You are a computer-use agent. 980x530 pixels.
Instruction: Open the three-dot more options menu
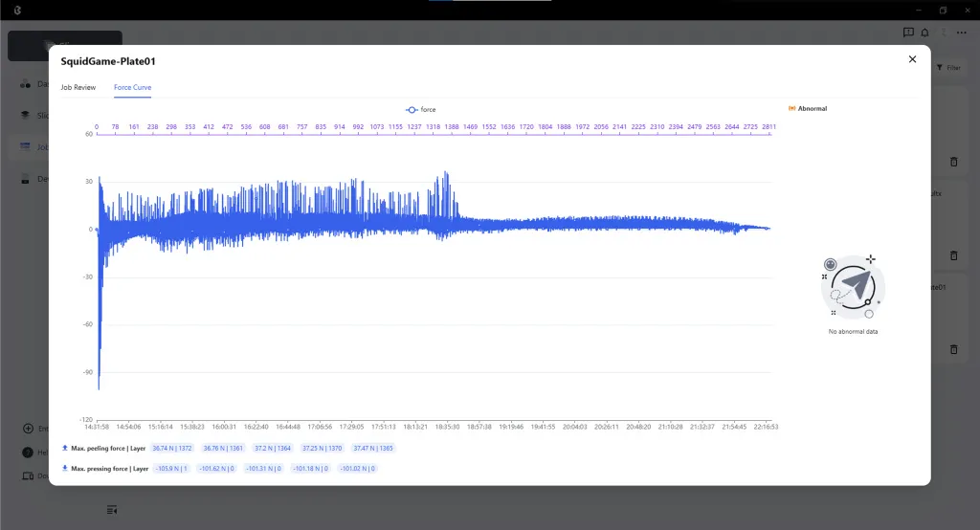(x=961, y=32)
